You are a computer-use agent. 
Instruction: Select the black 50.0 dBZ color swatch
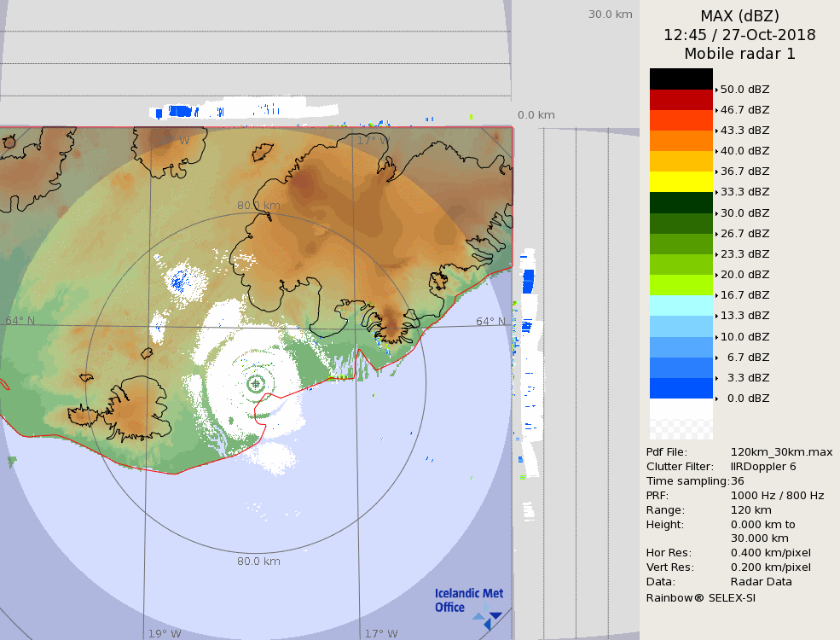(x=681, y=79)
